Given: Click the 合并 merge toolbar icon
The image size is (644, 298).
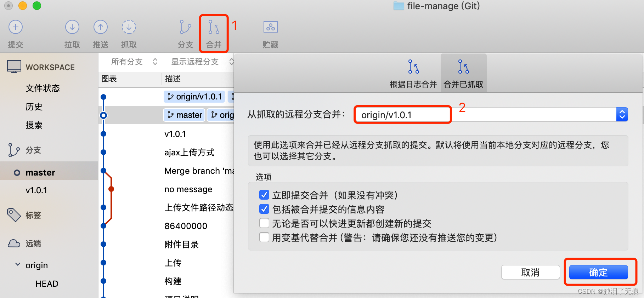Looking at the screenshot, I should coord(214,27).
